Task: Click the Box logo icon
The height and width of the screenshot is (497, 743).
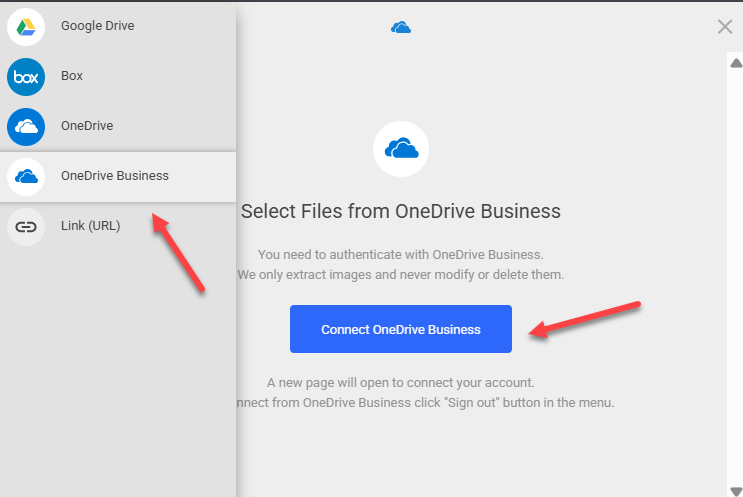Action: point(26,77)
